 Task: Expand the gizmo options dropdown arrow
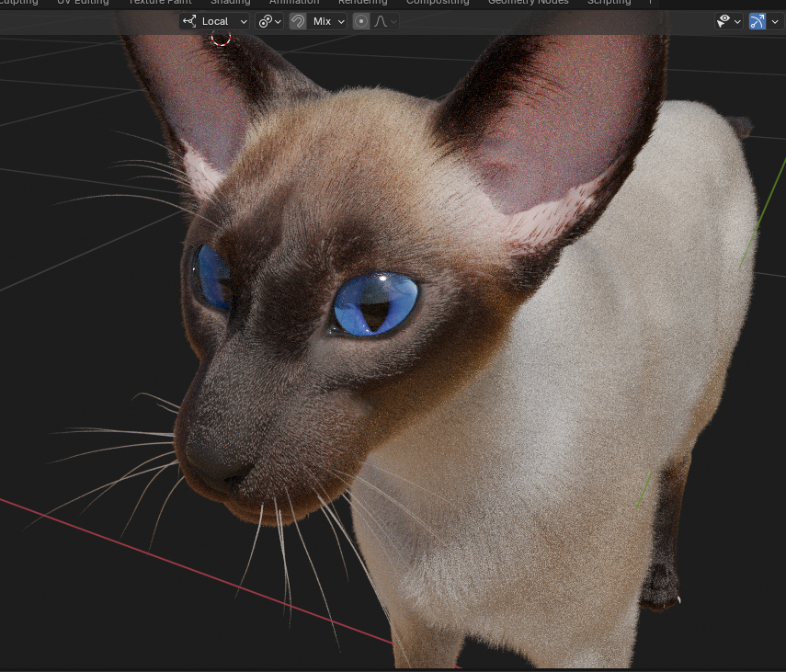pos(776,21)
